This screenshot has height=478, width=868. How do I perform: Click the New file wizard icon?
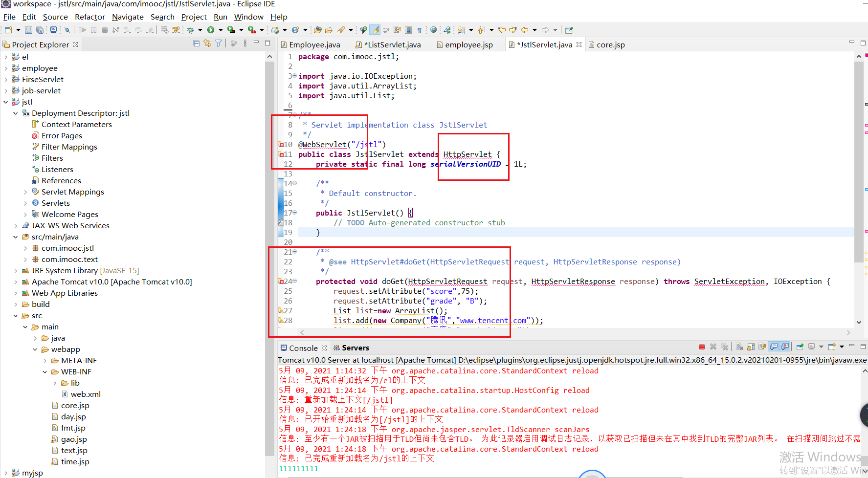8,30
